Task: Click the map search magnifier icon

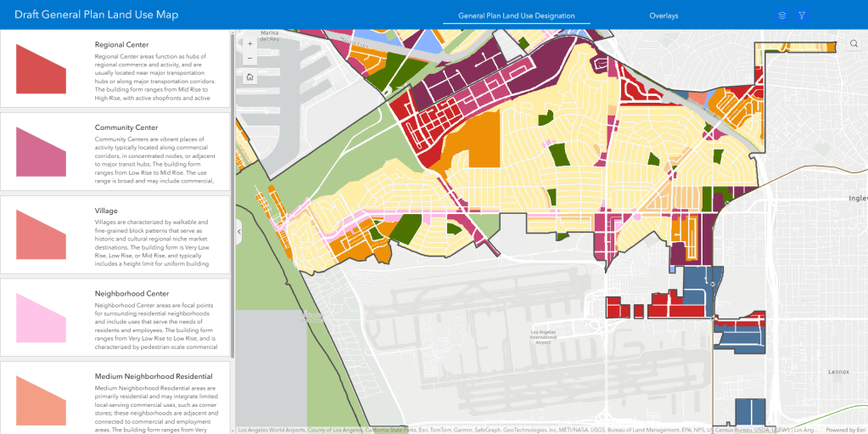Action: click(854, 44)
